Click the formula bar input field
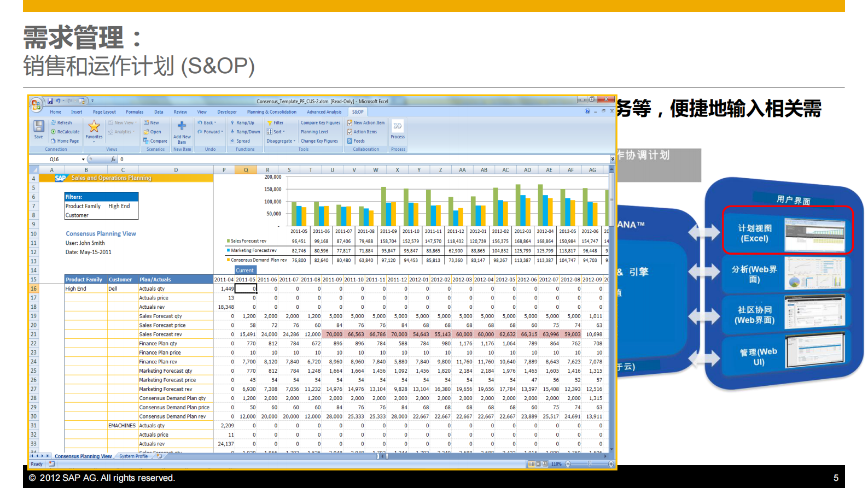868x488 pixels. 364,160
